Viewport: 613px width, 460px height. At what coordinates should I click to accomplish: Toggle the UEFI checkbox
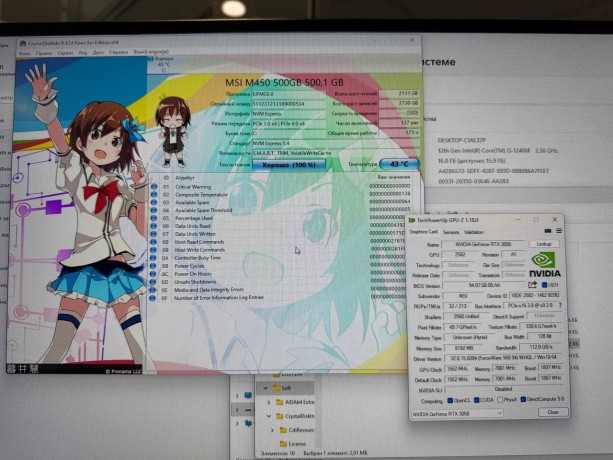[543, 285]
